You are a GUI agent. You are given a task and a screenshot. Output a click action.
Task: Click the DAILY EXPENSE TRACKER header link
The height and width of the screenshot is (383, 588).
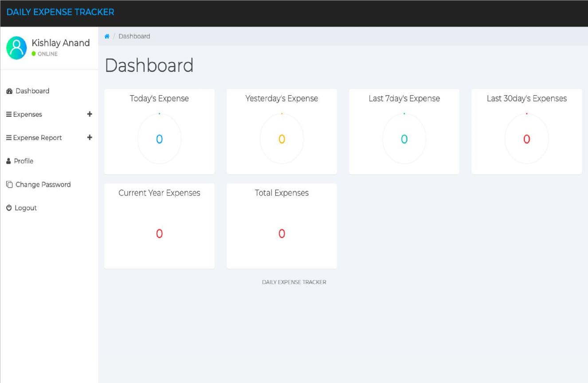pyautogui.click(x=60, y=12)
